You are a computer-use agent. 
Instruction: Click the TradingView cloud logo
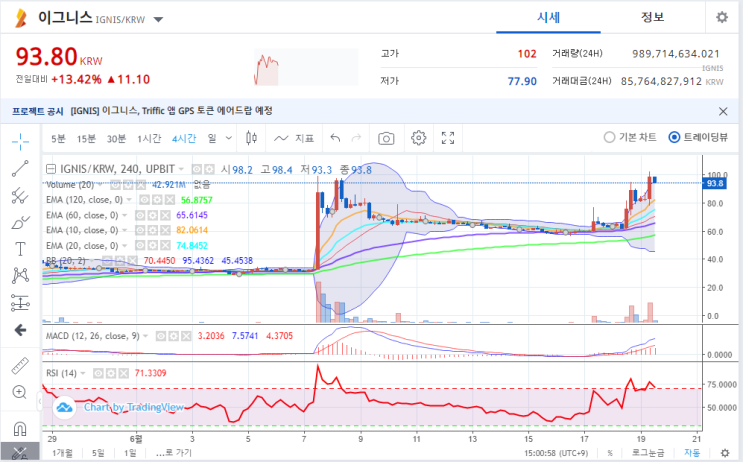(64, 408)
